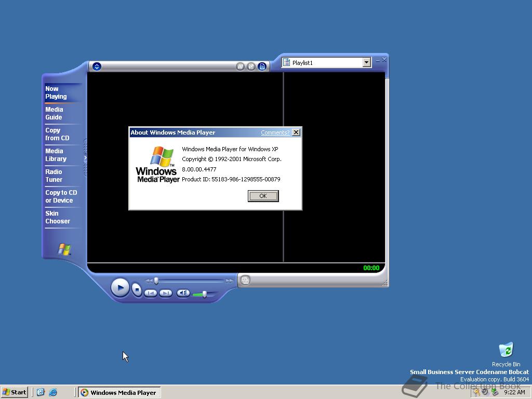
Task: Open the Start menu
Action: coord(14,392)
